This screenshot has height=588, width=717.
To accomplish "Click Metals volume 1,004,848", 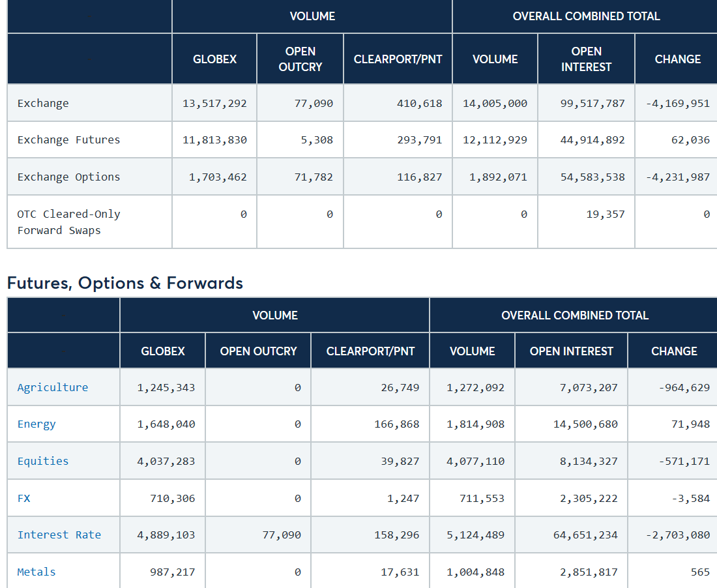I will [476, 572].
